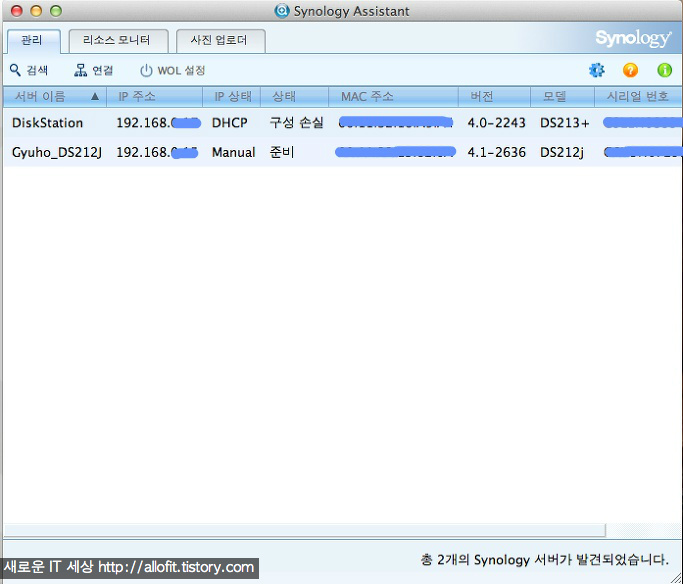Screen dimensions: 683x584
Task: Sort by 서버 이름 column header
Action: click(55, 97)
